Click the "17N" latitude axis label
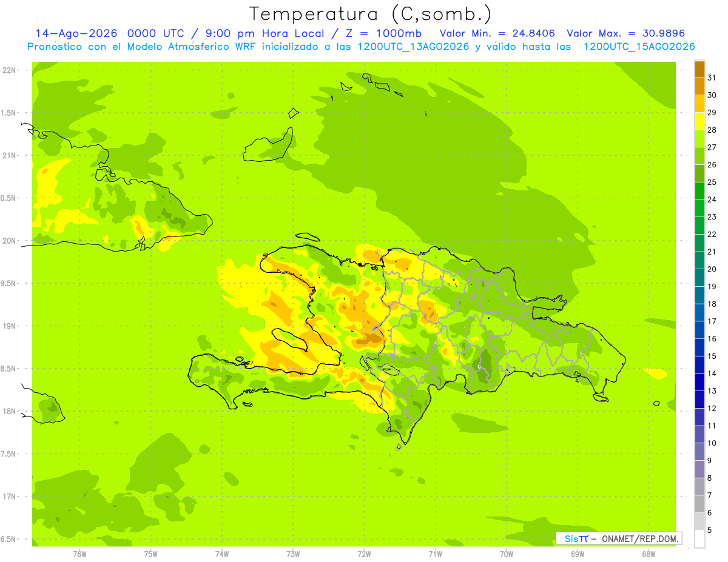This screenshot has width=728, height=562. [8, 497]
